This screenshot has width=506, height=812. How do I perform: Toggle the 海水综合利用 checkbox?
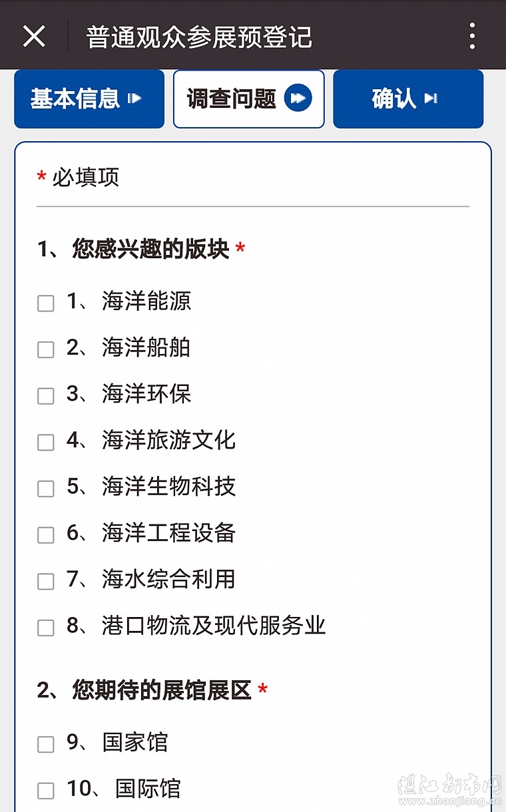click(x=45, y=582)
